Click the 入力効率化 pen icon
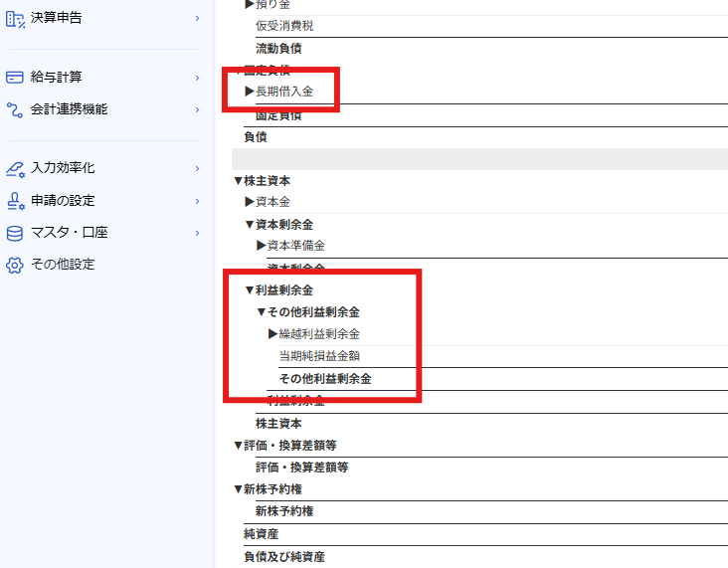The width and height of the screenshot is (728, 568). [15, 168]
